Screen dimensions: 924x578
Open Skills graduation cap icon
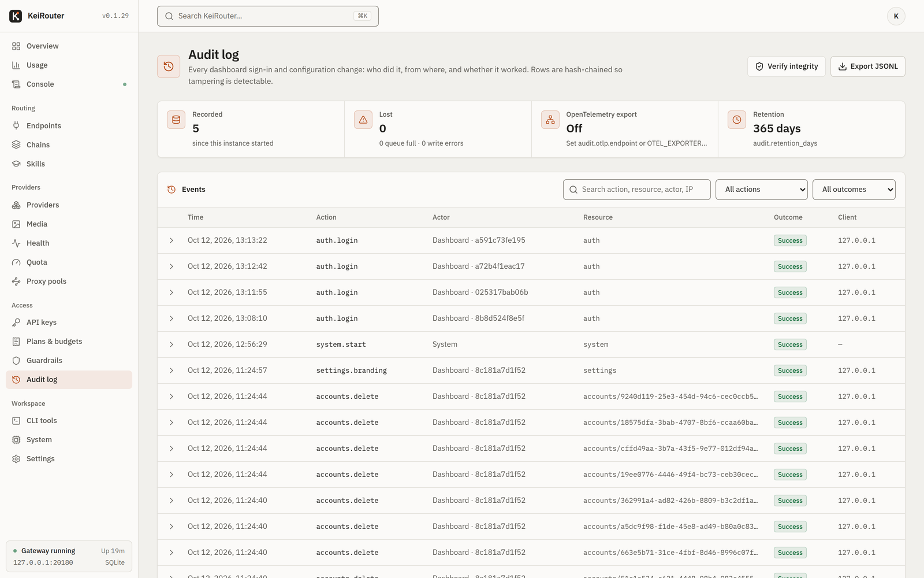(16, 164)
